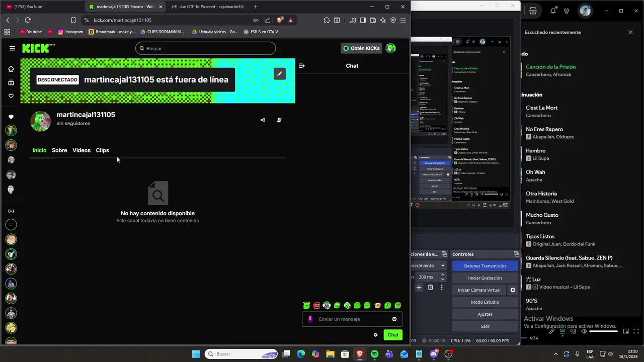Screen dimensions: 644x362
Task: Toggle Brave sidebar panel icon
Action: coord(363,20)
